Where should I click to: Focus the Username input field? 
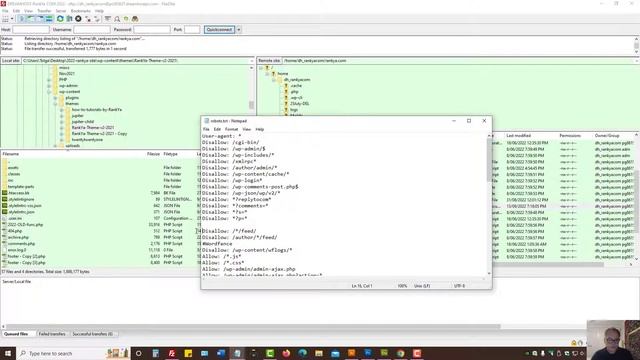coord(92,29)
